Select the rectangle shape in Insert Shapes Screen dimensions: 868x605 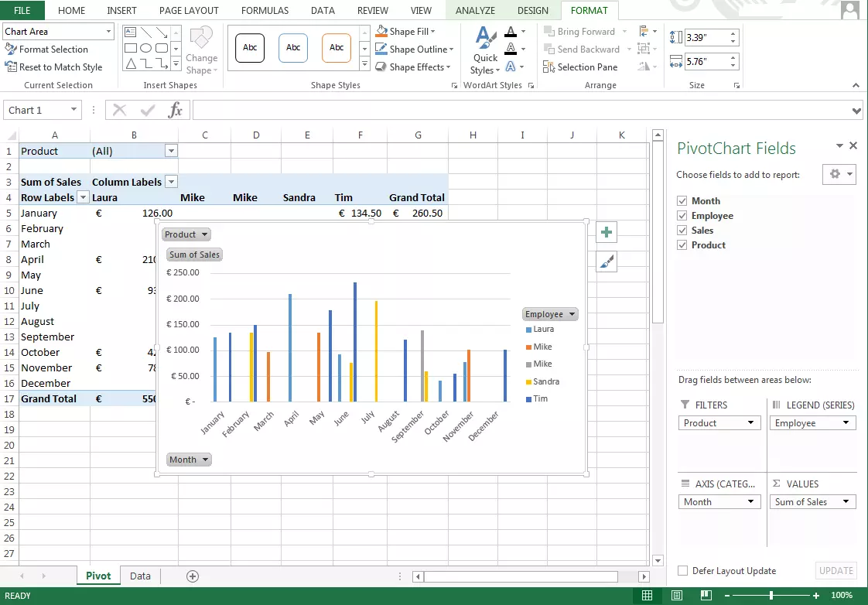pyautogui.click(x=131, y=48)
